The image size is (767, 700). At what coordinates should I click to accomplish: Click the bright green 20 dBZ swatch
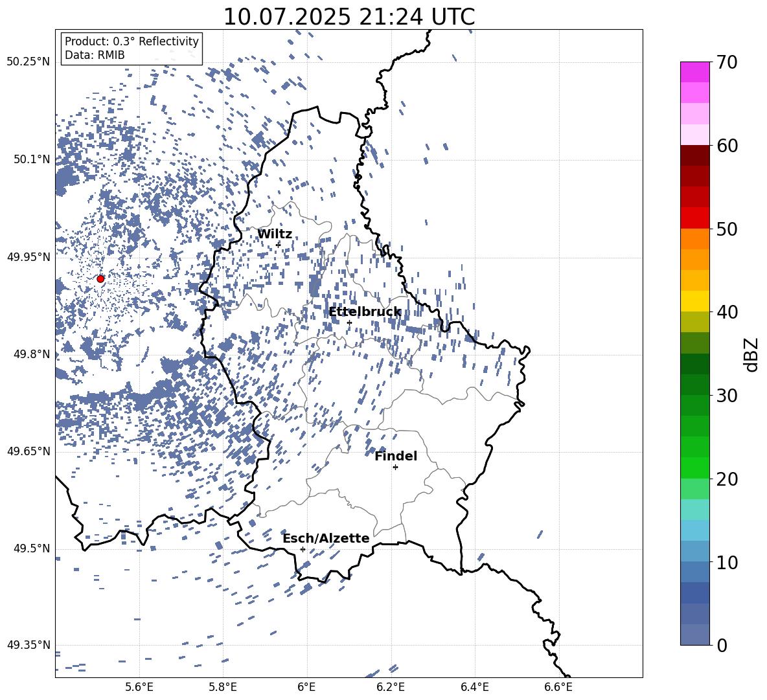[694, 468]
